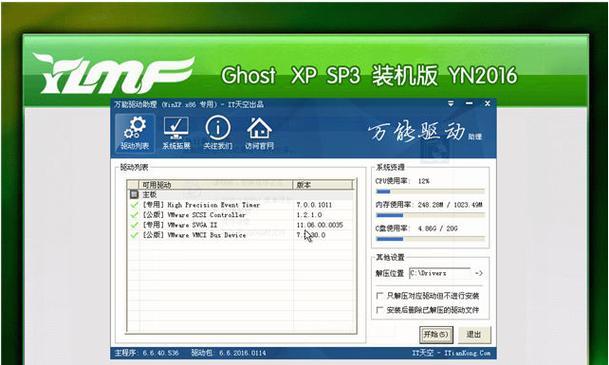Toggle the VMware SCSI Controller driver checkmark

point(134,215)
